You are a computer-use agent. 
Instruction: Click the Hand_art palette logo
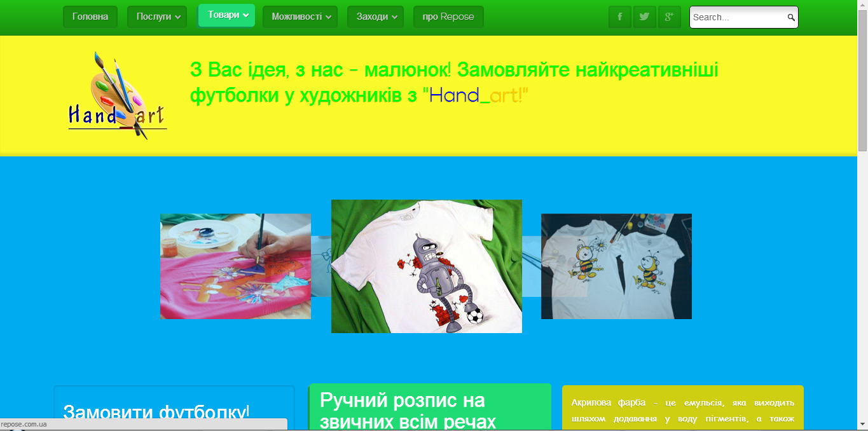(x=117, y=95)
